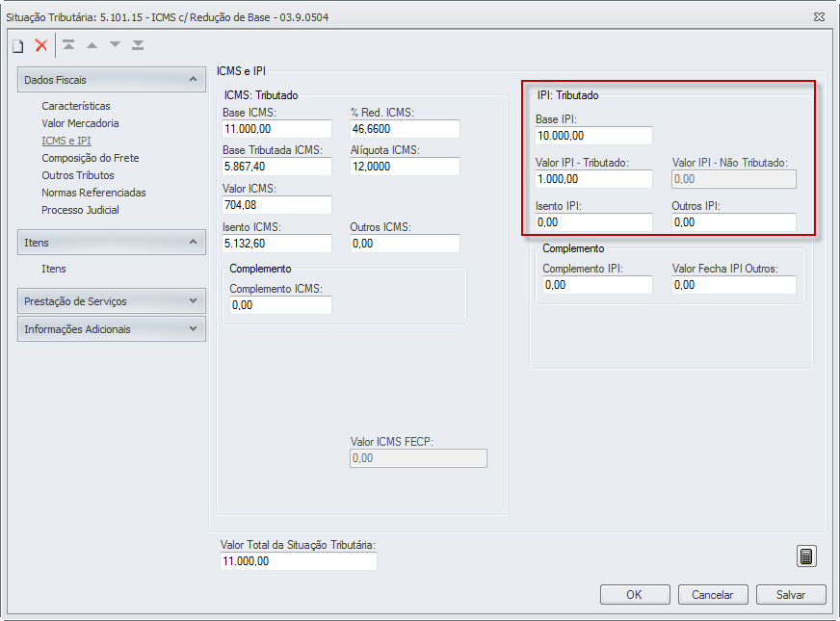
Task: Close the Situação Tributária window
Action: [818, 16]
